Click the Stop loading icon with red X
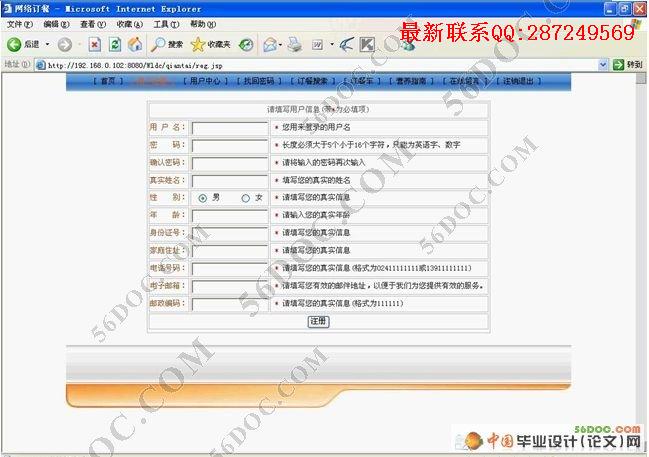Screen dimensions: 649x457 coord(95,44)
